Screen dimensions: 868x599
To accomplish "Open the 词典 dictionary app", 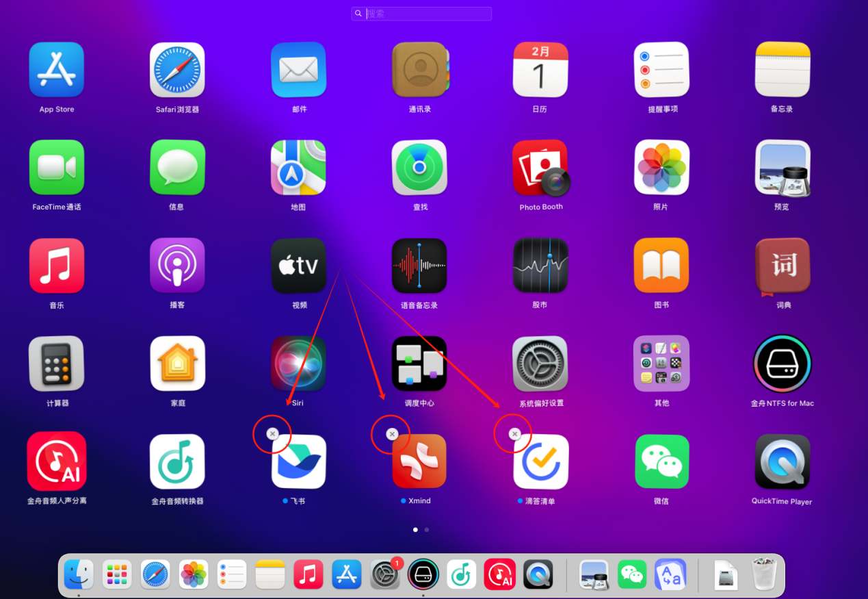I will 782,266.
